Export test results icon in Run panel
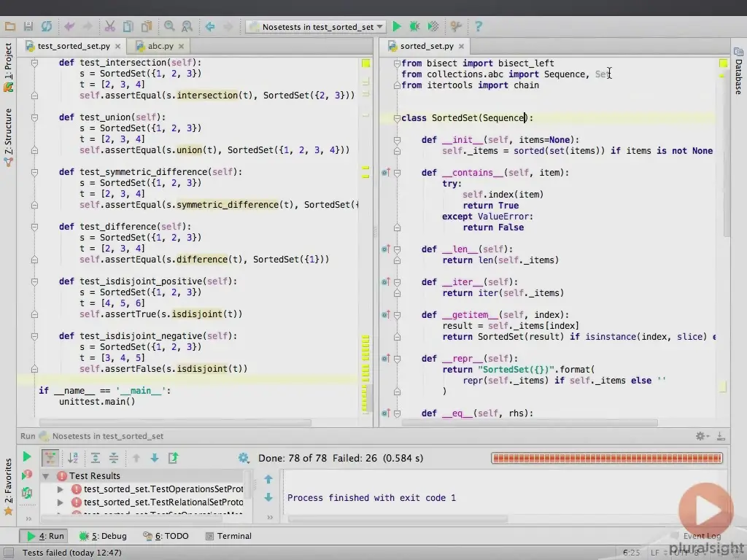The height and width of the screenshot is (560, 747). (173, 458)
